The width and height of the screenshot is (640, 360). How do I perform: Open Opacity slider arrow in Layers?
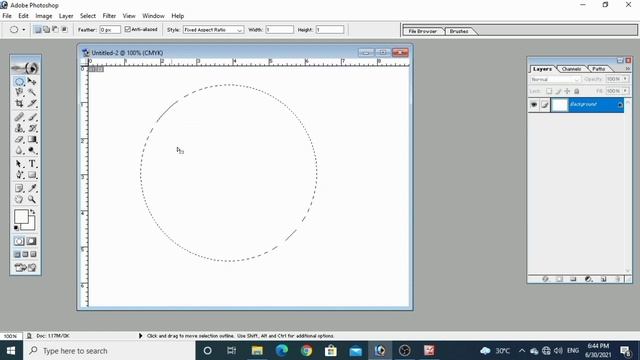(625, 79)
